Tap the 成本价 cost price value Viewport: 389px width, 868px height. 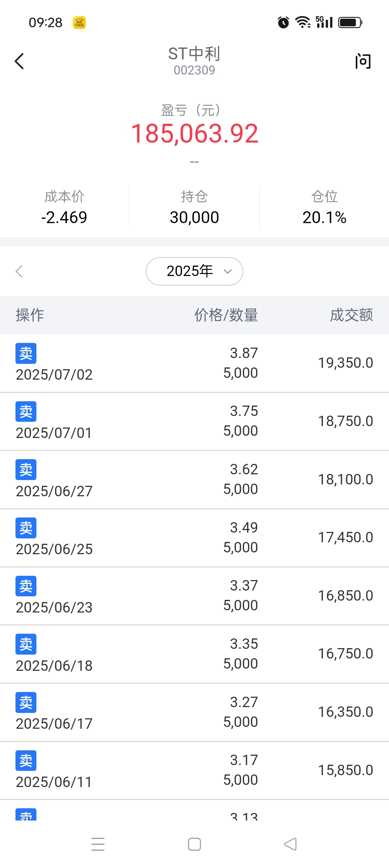click(64, 217)
